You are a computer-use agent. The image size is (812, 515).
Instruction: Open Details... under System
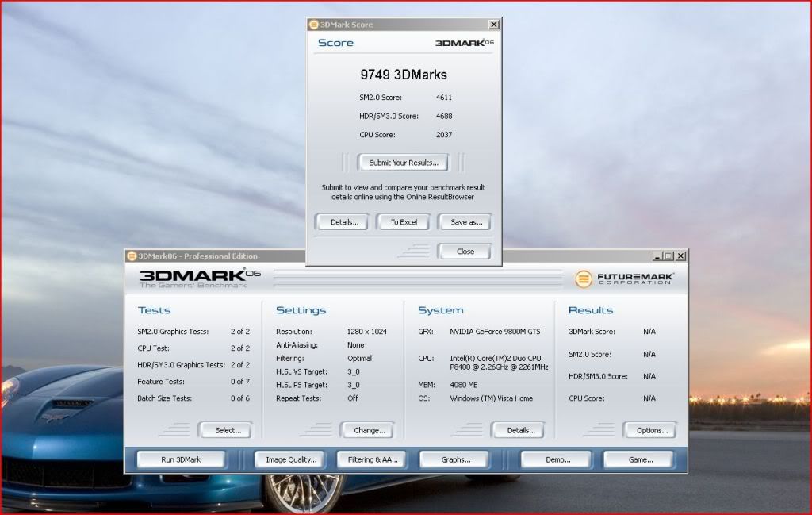pos(519,430)
